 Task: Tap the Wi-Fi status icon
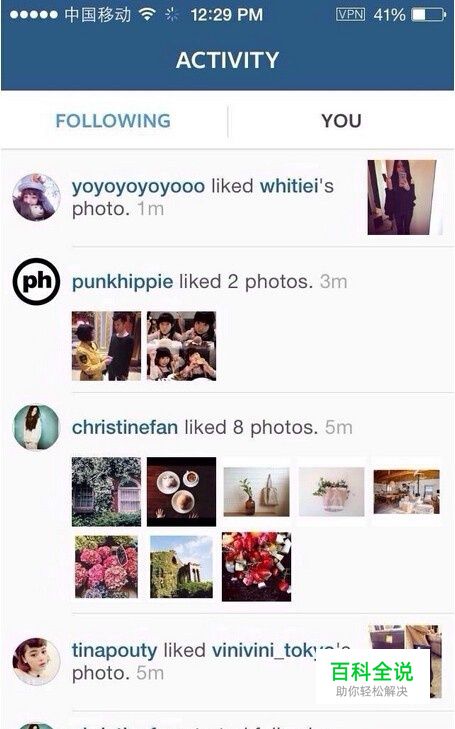tap(147, 14)
